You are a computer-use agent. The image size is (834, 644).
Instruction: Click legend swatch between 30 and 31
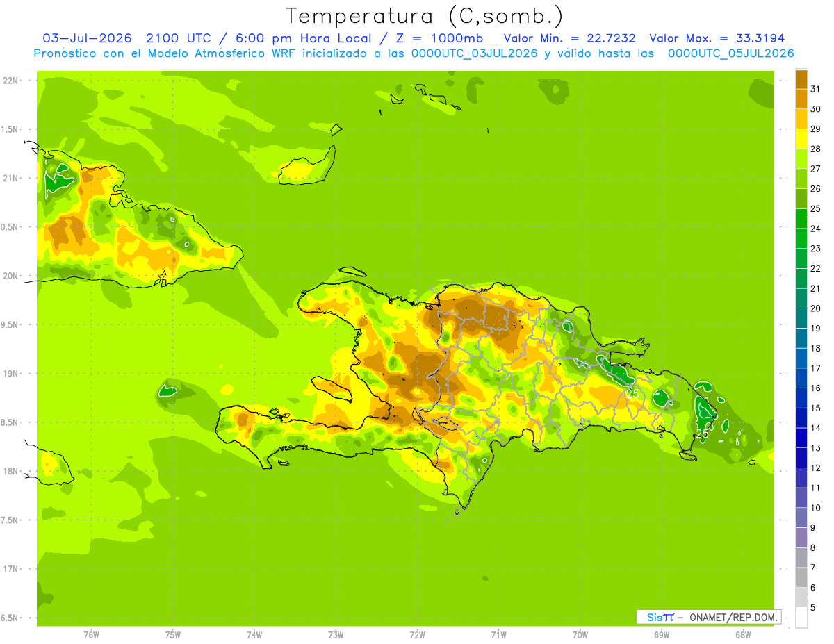coord(801,99)
